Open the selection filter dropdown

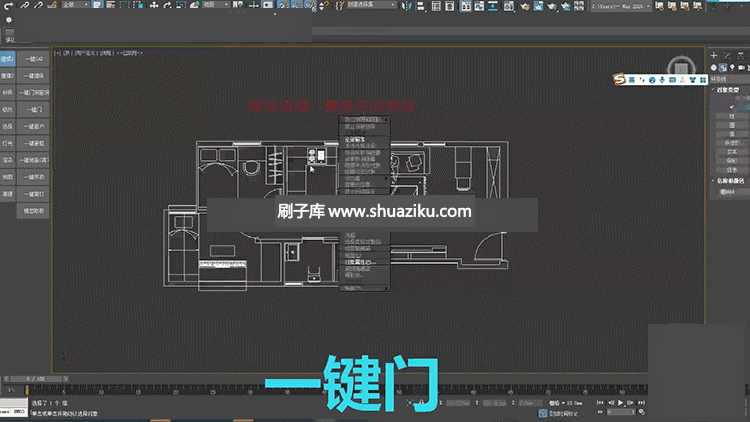coord(76,5)
